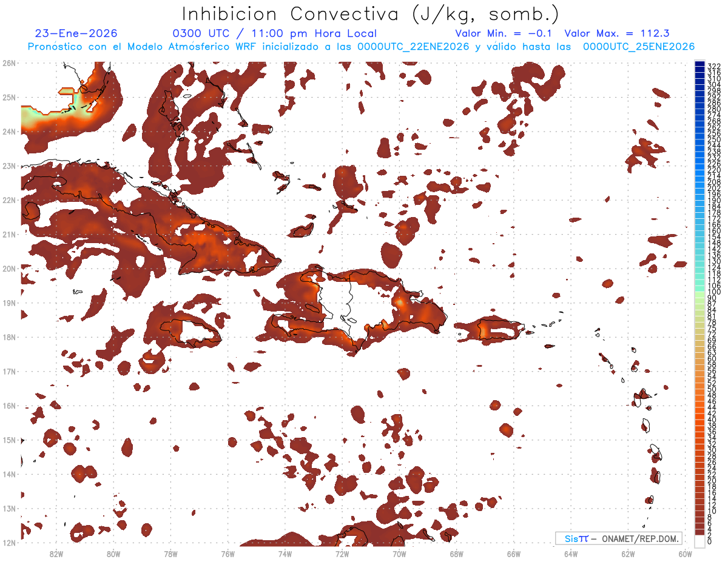Click the 'SisTT - ONAMET/REP.DOM.' credit box
The image size is (728, 562).
tap(619, 538)
